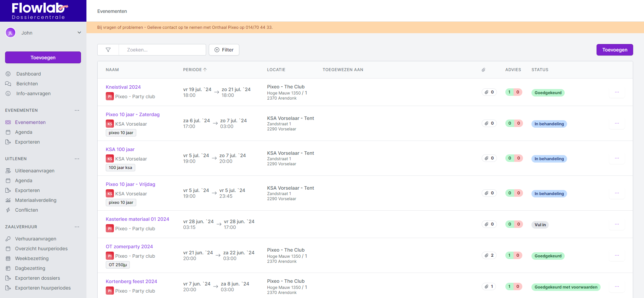Click the Conflicten lightning icon

point(8,210)
